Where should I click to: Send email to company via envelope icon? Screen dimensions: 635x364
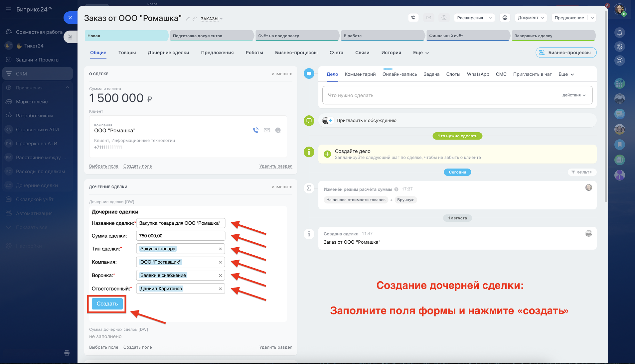tap(267, 130)
